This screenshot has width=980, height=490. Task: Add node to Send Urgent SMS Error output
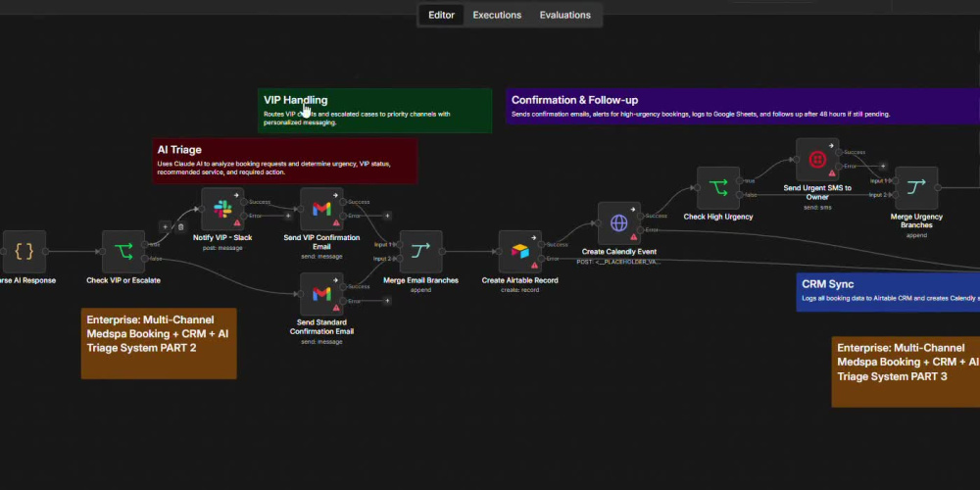883,167
